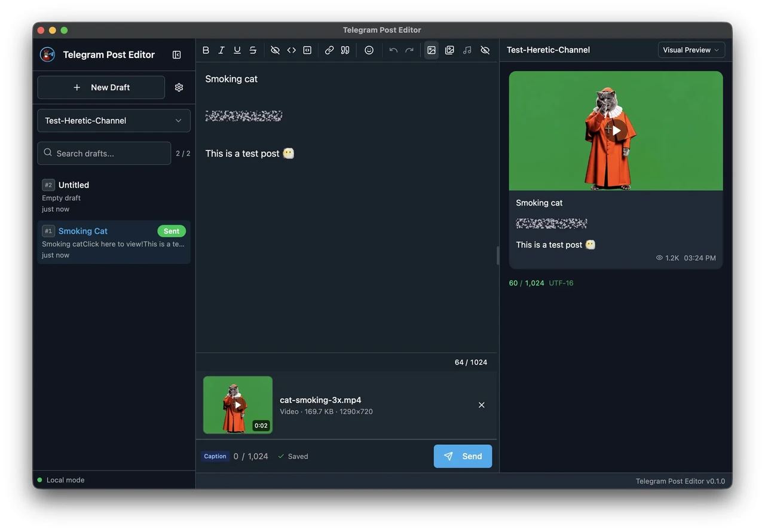This screenshot has height=532, width=765.
Task: Collapse the sidebar panel
Action: tap(177, 55)
